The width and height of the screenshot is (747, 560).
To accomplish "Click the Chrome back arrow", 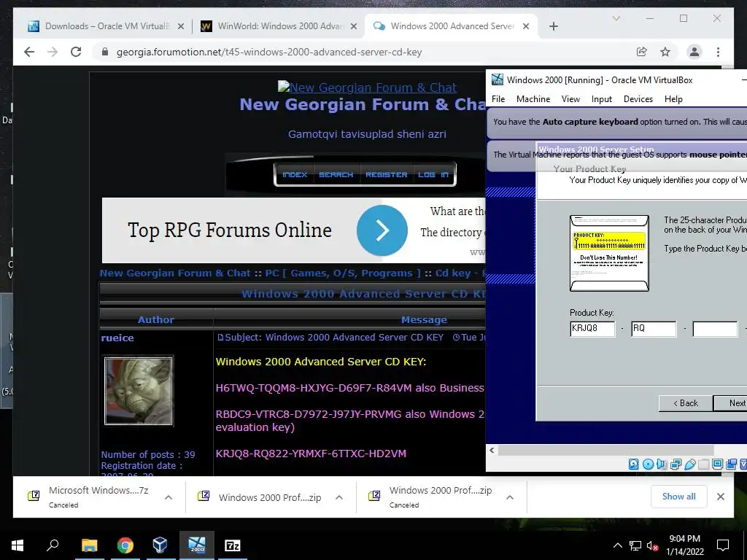I will pos(29,52).
